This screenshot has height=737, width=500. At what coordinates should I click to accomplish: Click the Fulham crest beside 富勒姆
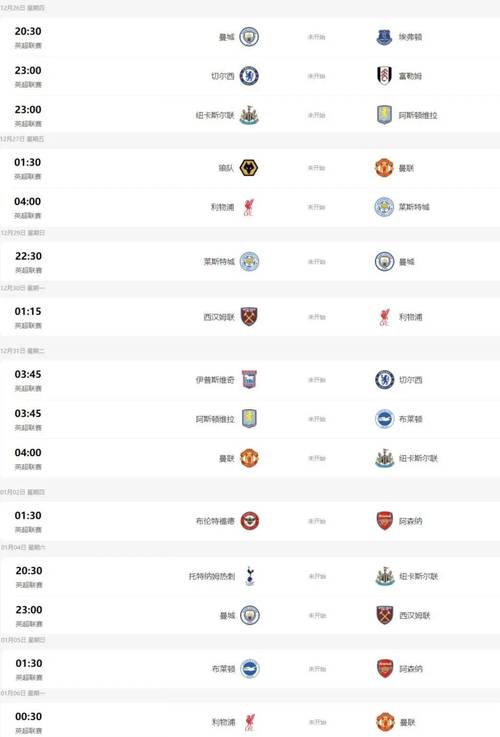point(384,76)
